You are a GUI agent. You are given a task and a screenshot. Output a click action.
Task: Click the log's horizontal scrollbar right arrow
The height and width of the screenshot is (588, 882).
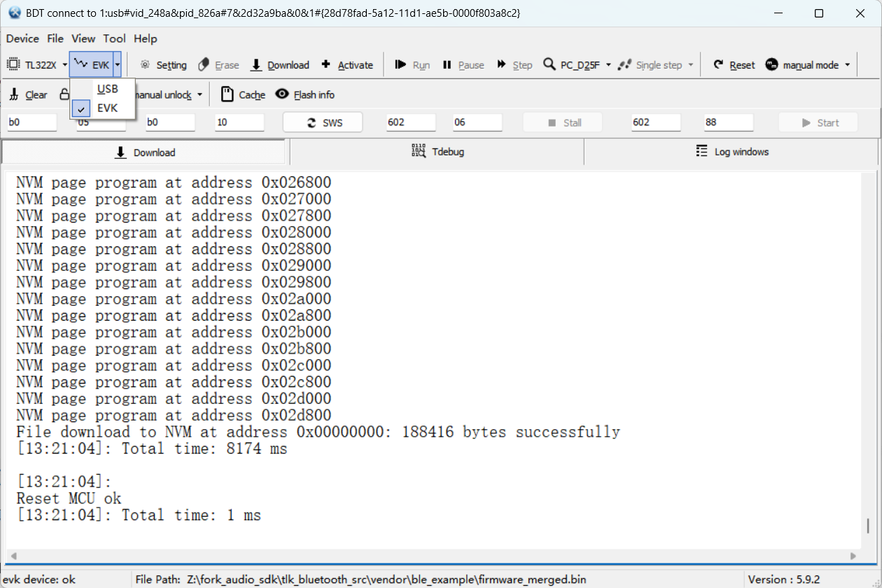coord(853,556)
